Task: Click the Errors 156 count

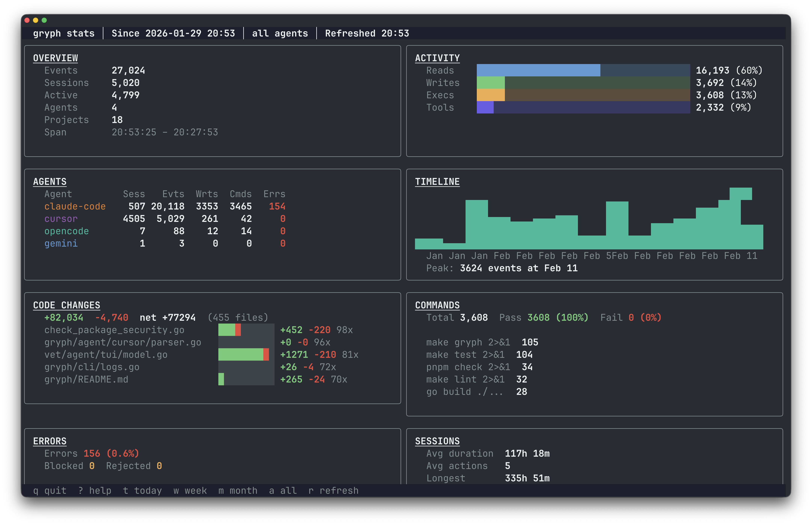Action: click(92, 453)
